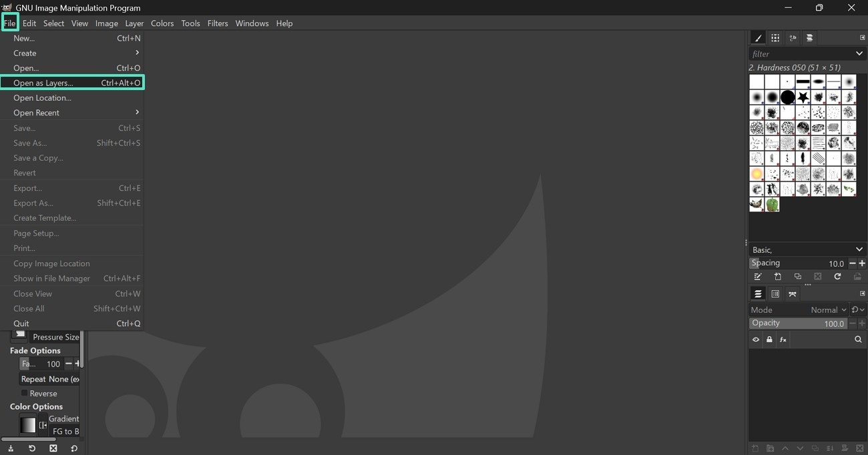The height and width of the screenshot is (455, 868).
Task: Click the black-to-white gradient preview swatch
Action: [27, 425]
